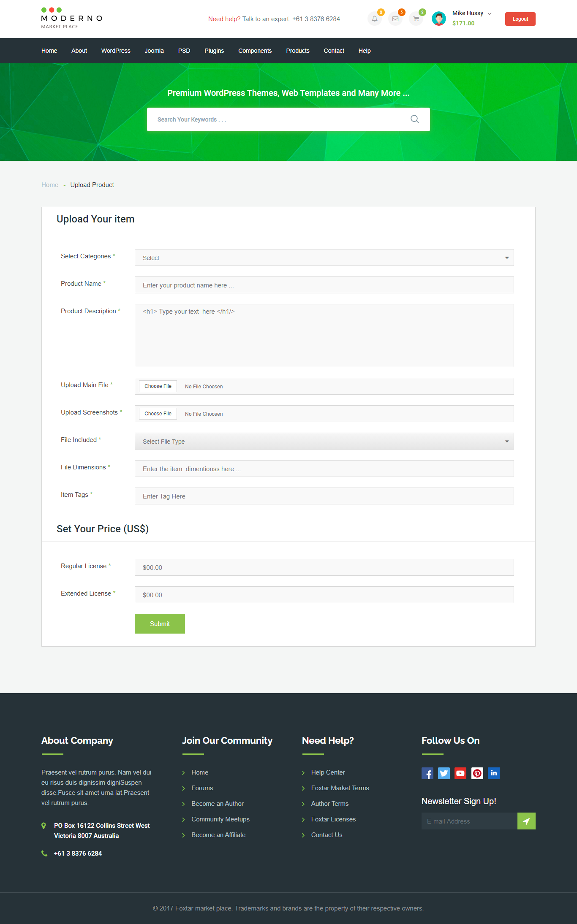Click the green Submit button

pos(160,623)
